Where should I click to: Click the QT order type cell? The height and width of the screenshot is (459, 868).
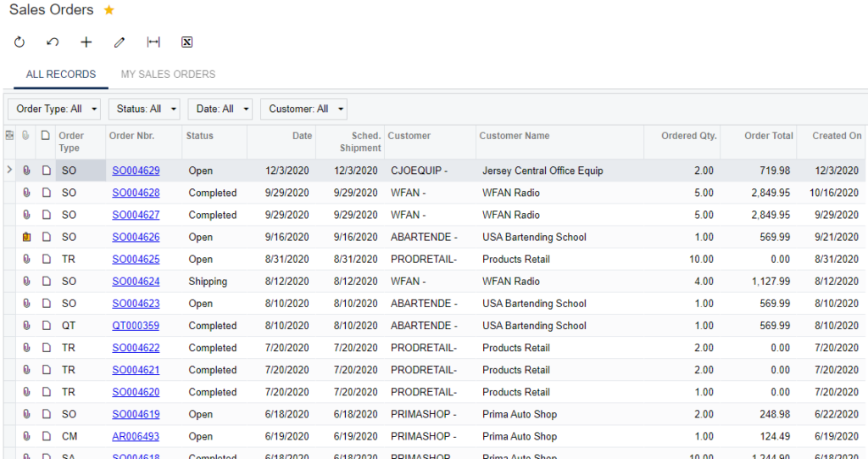[x=81, y=326]
